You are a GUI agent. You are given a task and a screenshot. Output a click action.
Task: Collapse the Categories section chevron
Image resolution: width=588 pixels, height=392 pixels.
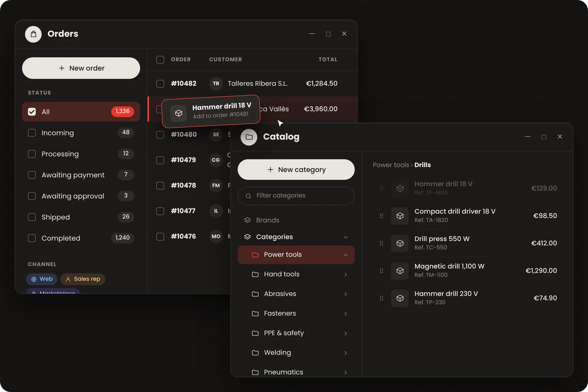346,237
